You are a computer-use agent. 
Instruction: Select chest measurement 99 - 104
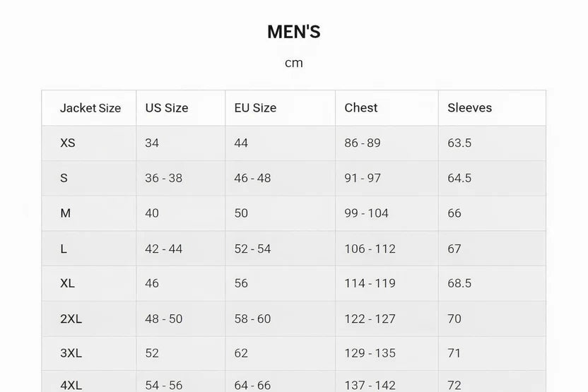coord(366,213)
